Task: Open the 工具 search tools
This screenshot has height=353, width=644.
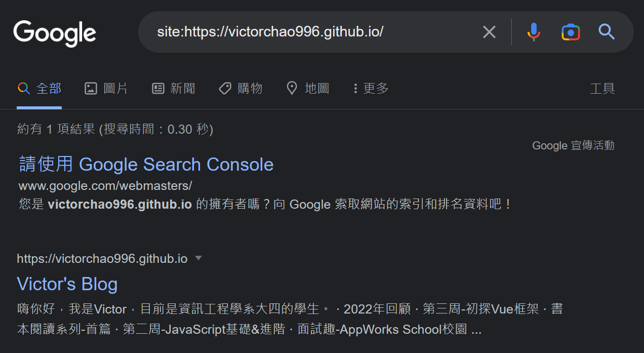Action: (x=603, y=89)
